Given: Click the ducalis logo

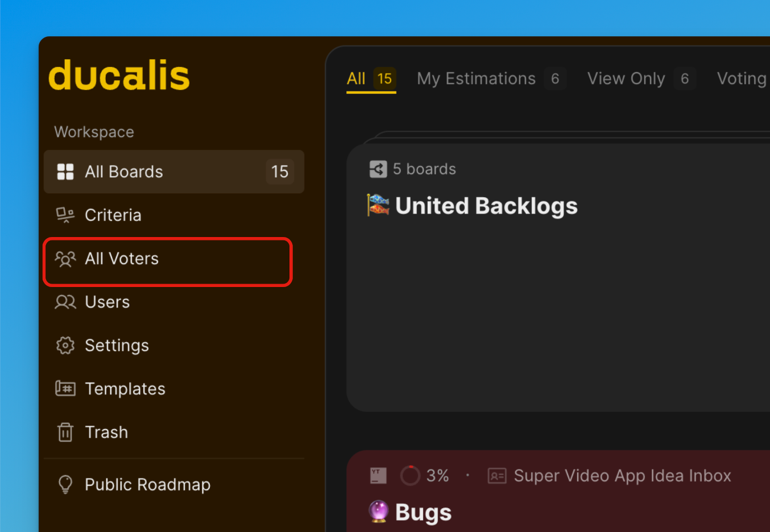Looking at the screenshot, I should pos(119,76).
